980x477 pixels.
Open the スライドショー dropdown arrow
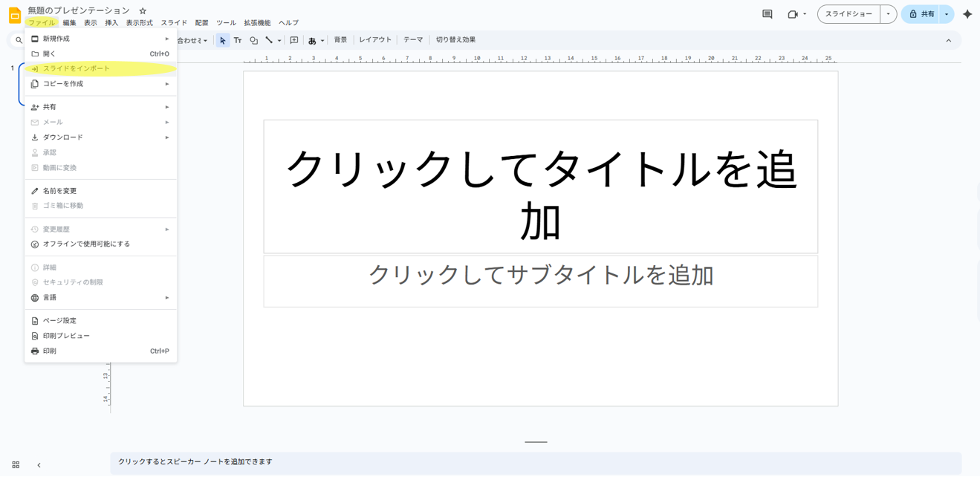[888, 14]
